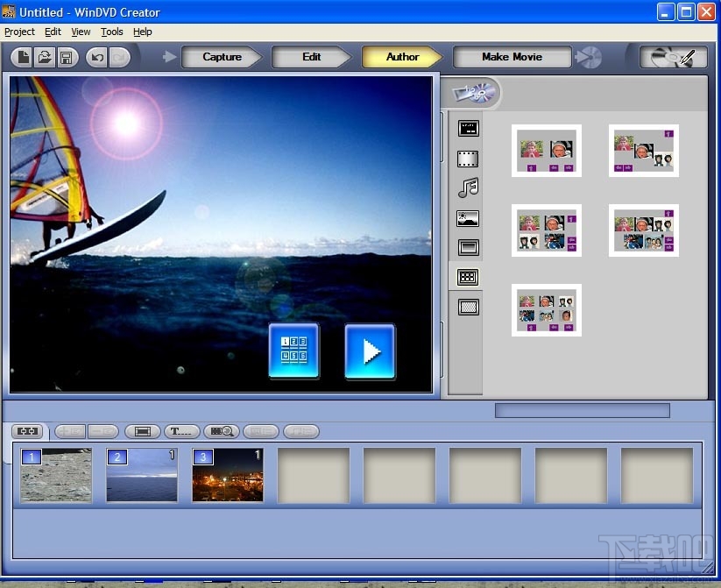
Task: Go to the Edit step
Action: pos(312,57)
